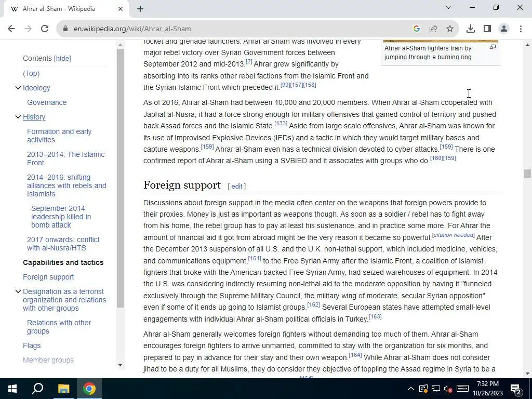Screen dimensions: 532x399
Task: Open 2014–2016 shifting alliances section
Action: (66, 185)
